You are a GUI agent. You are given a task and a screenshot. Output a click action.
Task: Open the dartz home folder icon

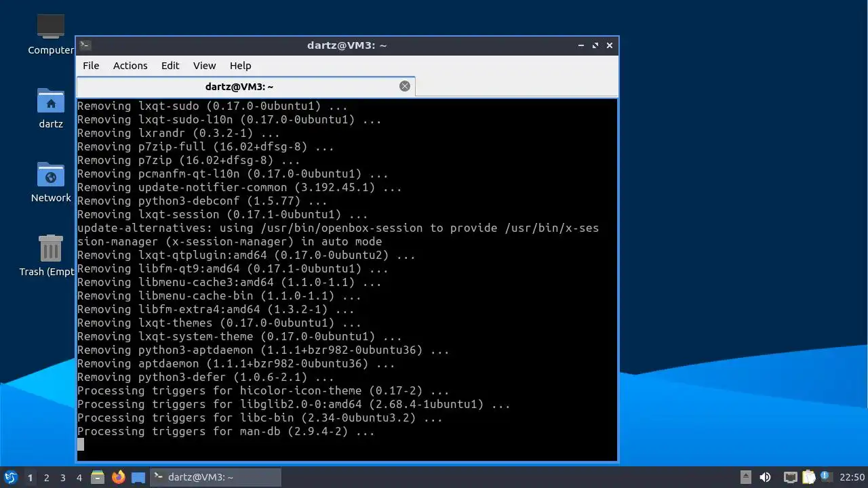[51, 108]
